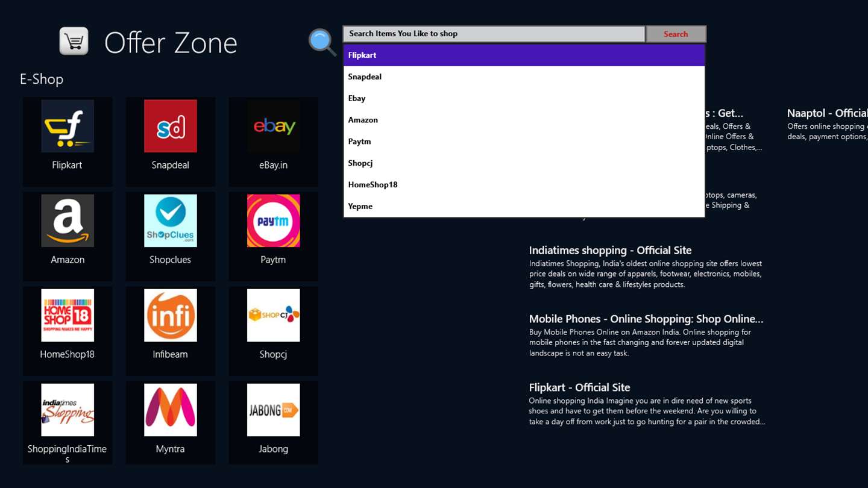Click the shopping cart app logo
The image size is (868, 488).
click(74, 42)
